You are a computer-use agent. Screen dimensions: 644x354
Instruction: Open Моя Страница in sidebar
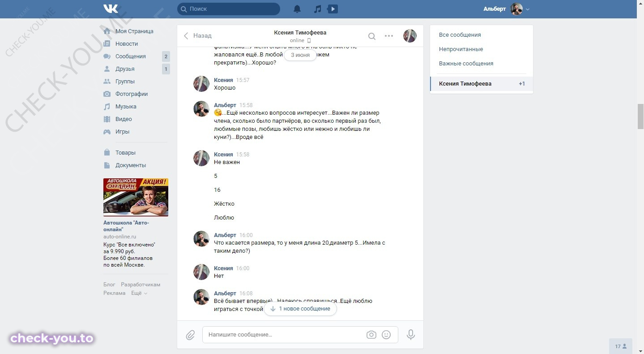tap(134, 31)
